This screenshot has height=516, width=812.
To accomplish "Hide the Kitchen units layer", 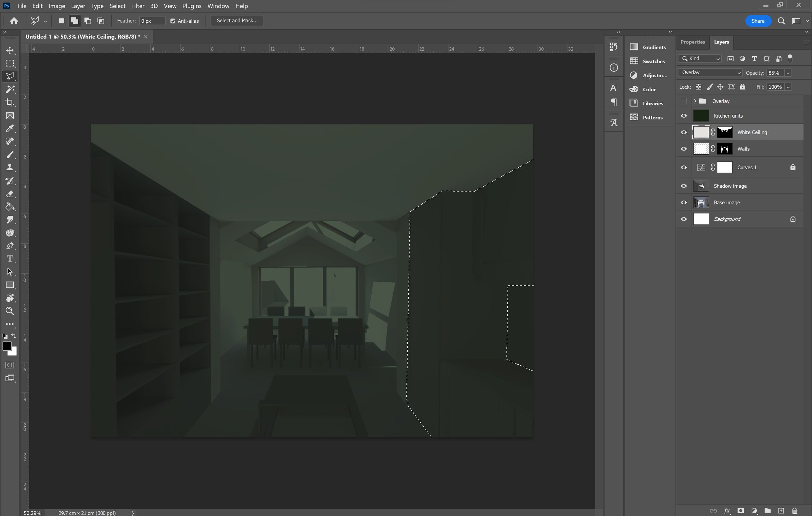I will pyautogui.click(x=683, y=116).
